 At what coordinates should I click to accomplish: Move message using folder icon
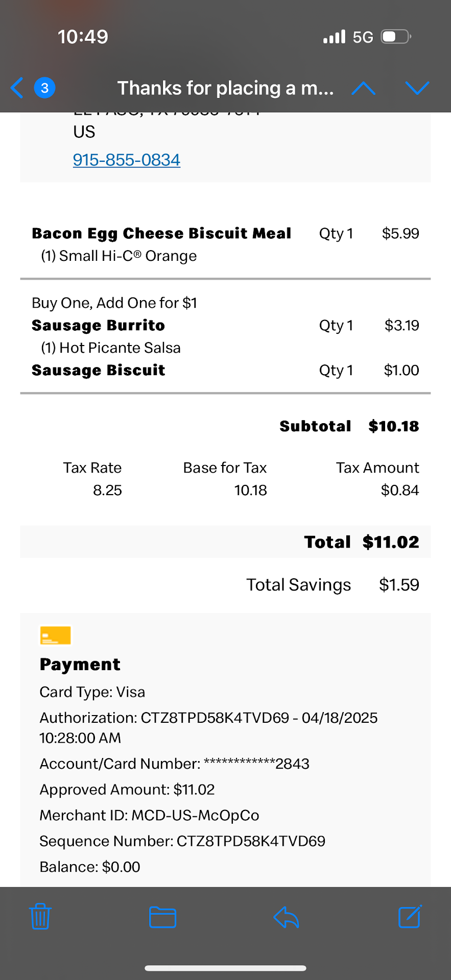(x=162, y=917)
